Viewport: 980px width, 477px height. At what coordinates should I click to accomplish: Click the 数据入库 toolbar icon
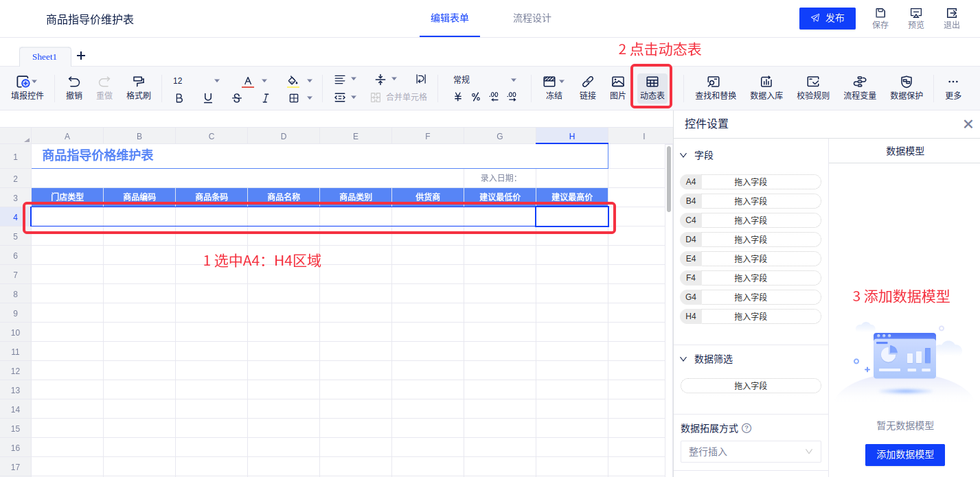click(x=766, y=88)
